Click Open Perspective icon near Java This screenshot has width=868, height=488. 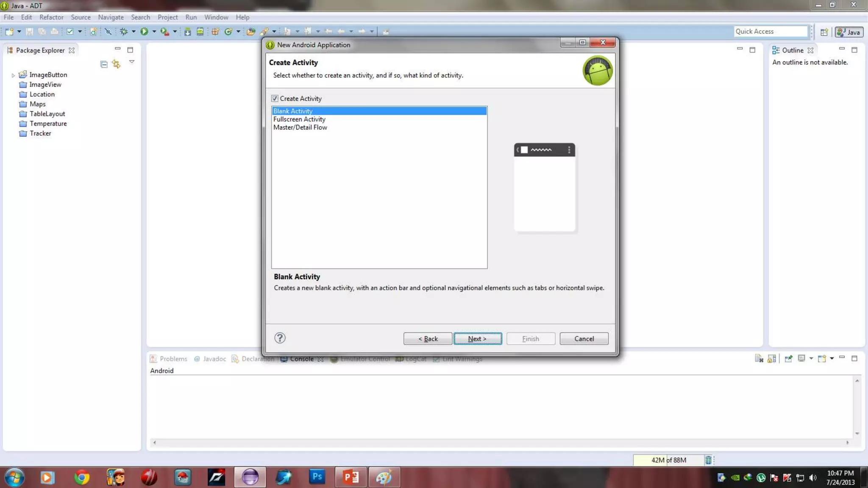(x=824, y=32)
